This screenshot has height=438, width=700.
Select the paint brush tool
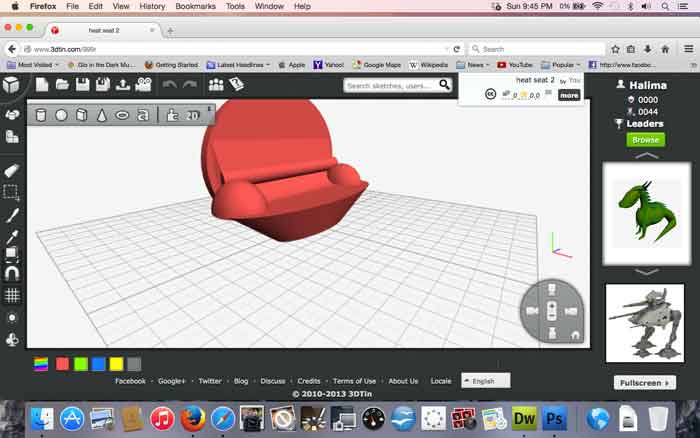[12, 215]
